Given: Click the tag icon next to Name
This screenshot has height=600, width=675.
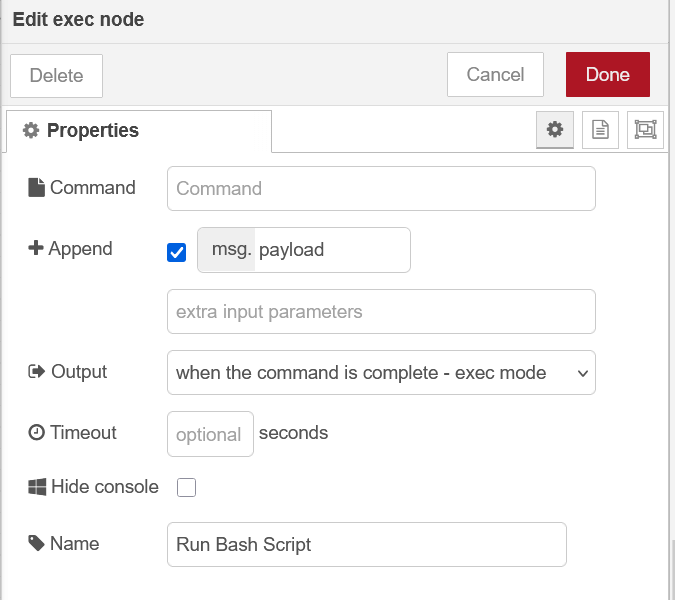Looking at the screenshot, I should pos(37,543).
